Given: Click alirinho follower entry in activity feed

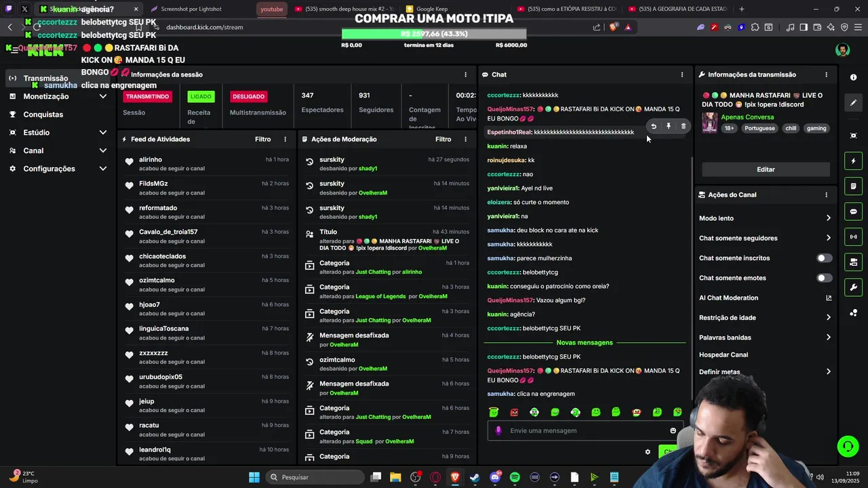Looking at the screenshot, I should point(207,163).
